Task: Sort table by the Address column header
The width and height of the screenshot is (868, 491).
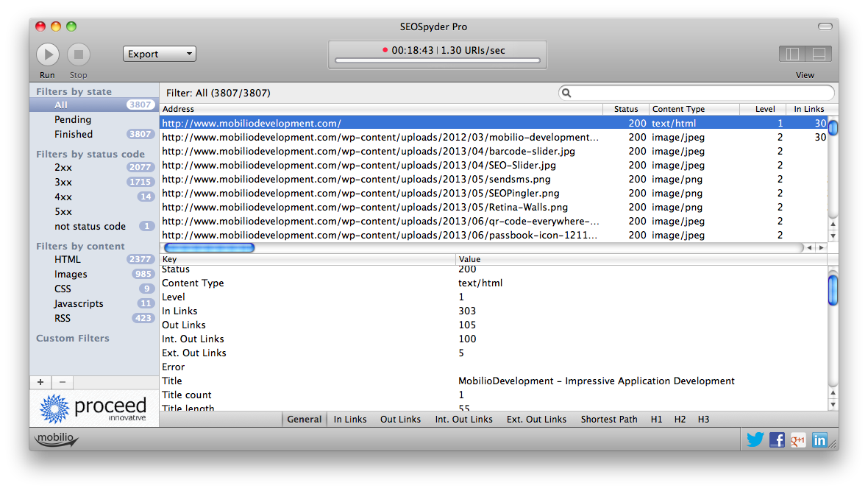Action: pyautogui.click(x=381, y=109)
